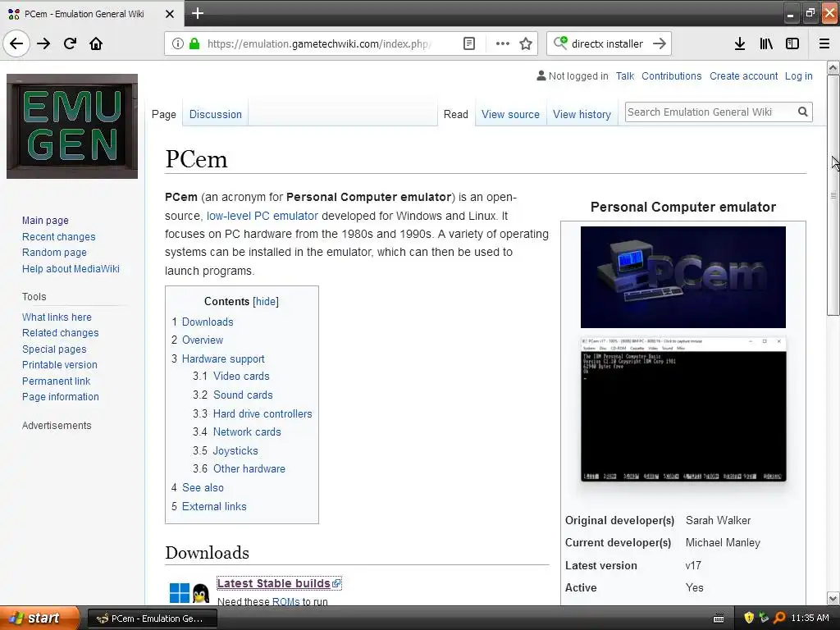Toggle reader view icon
Image resolution: width=840 pixels, height=630 pixels.
tap(468, 43)
